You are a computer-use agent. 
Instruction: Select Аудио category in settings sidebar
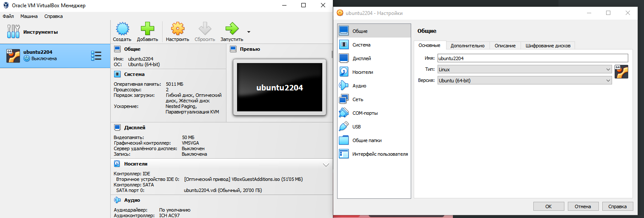point(375,86)
